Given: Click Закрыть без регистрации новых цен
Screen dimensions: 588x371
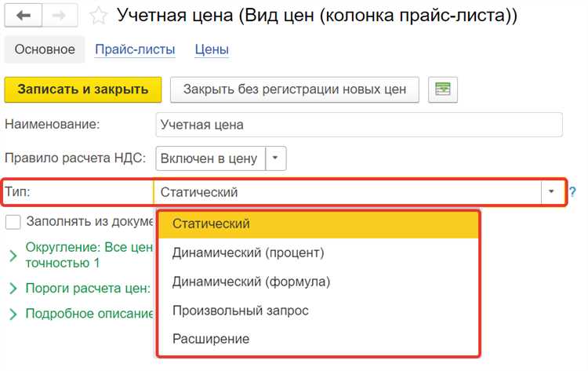Looking at the screenshot, I should tap(294, 89).
